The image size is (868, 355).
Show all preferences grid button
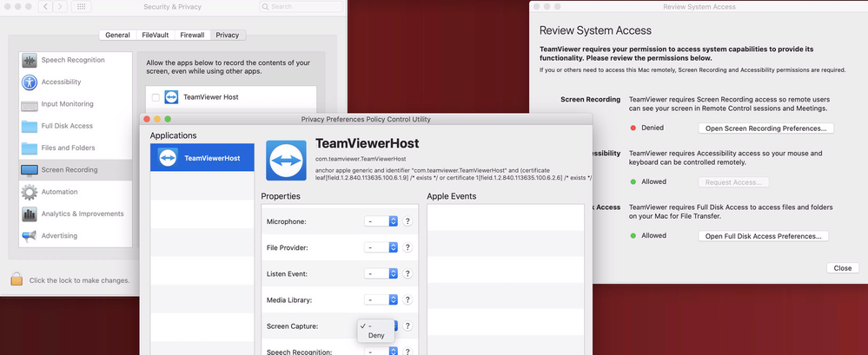pyautogui.click(x=81, y=7)
